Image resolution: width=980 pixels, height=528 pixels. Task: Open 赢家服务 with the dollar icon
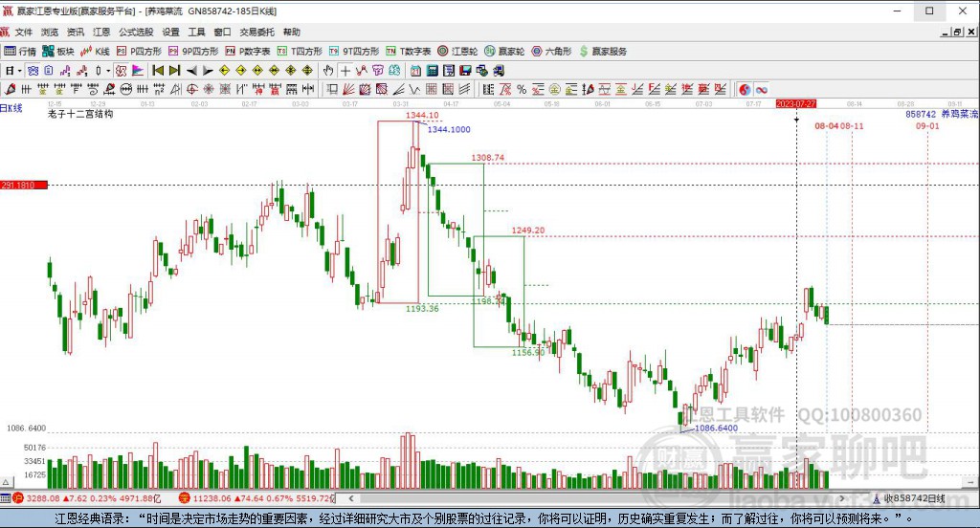pyautogui.click(x=603, y=52)
